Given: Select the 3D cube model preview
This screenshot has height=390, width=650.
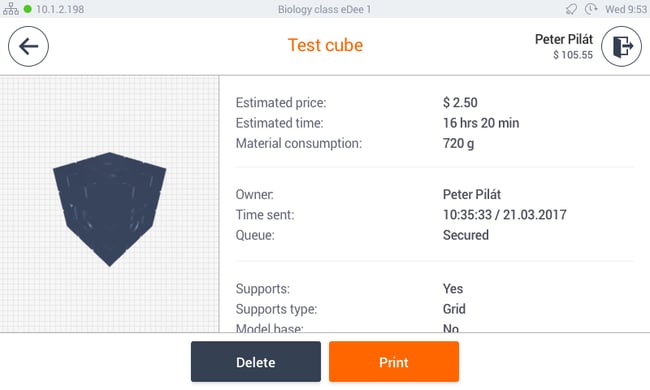Looking at the screenshot, I should click(109, 209).
